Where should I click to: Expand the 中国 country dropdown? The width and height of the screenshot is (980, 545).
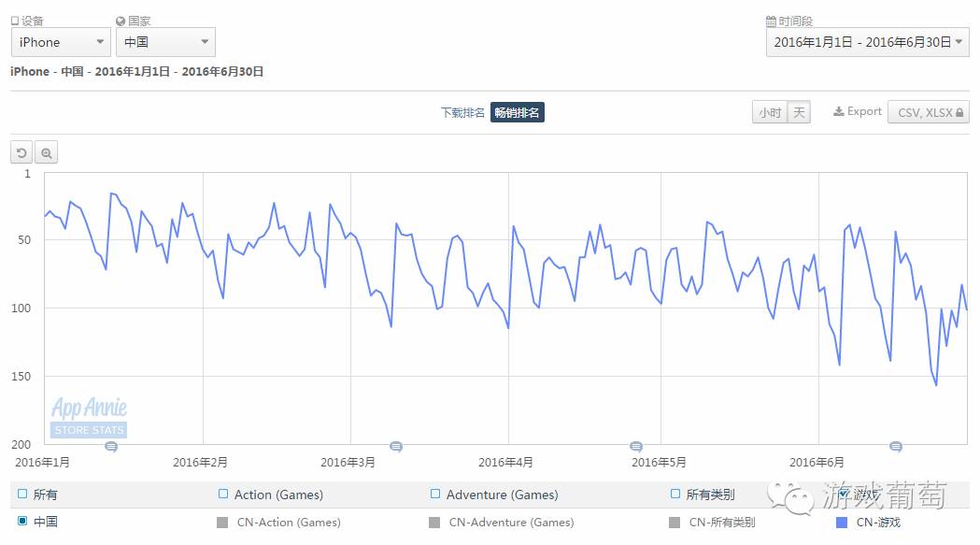(165, 42)
